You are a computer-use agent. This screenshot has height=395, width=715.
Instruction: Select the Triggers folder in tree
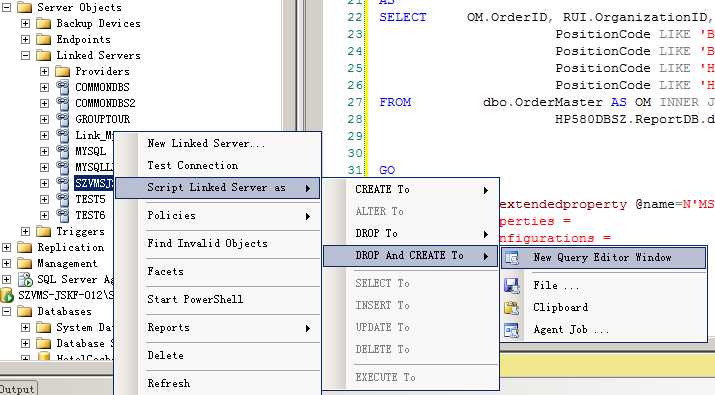[80, 231]
